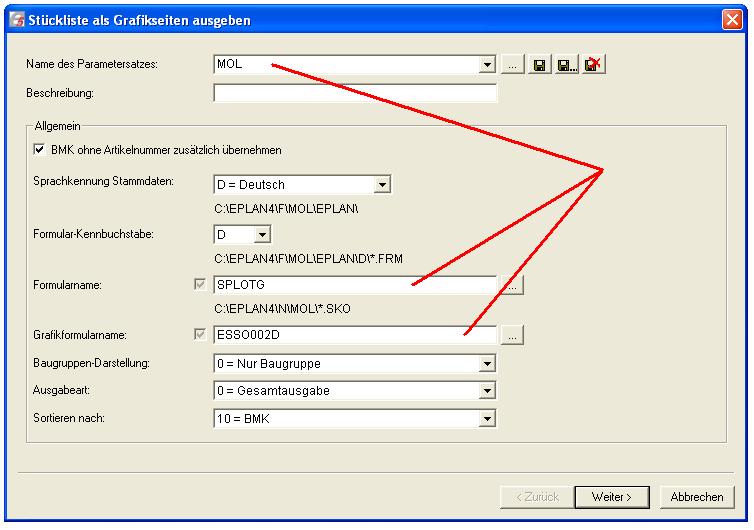This screenshot has width=754, height=530.
Task: Toggle the Grafikformularname checkbox
Action: [x=200, y=334]
